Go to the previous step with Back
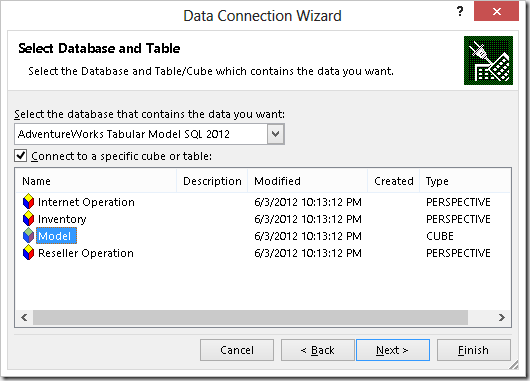 click(318, 350)
